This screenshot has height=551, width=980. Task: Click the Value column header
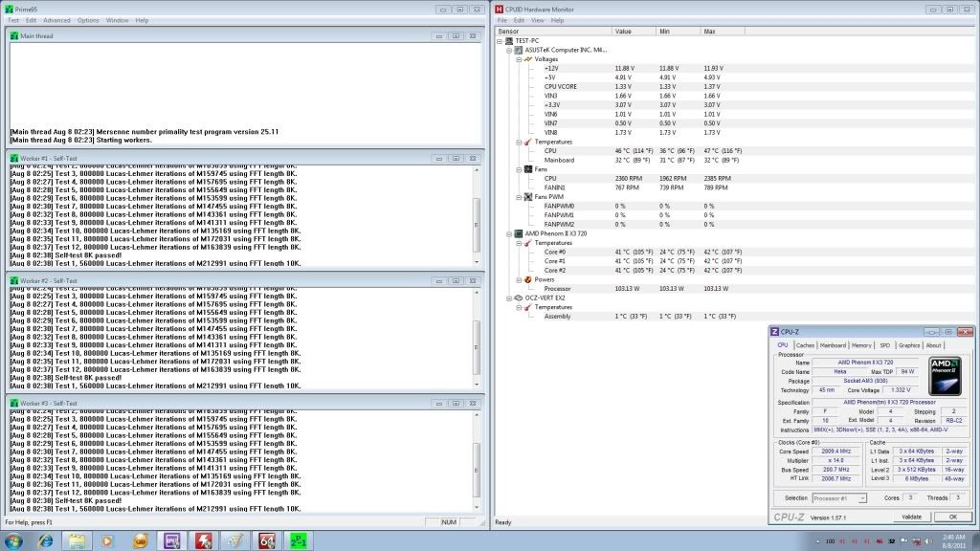click(x=634, y=32)
